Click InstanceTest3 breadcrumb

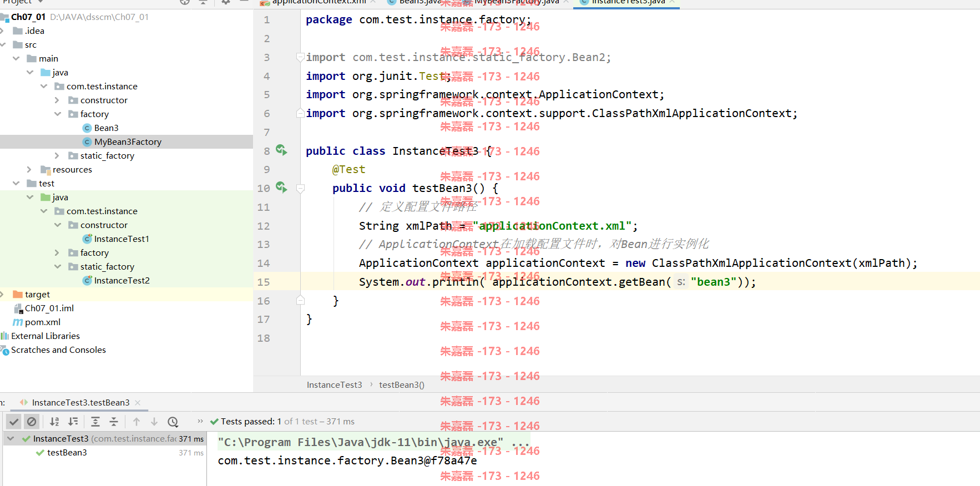pyautogui.click(x=334, y=384)
